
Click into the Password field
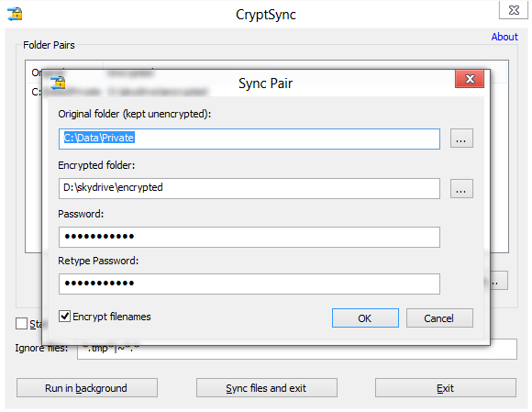[249, 237]
